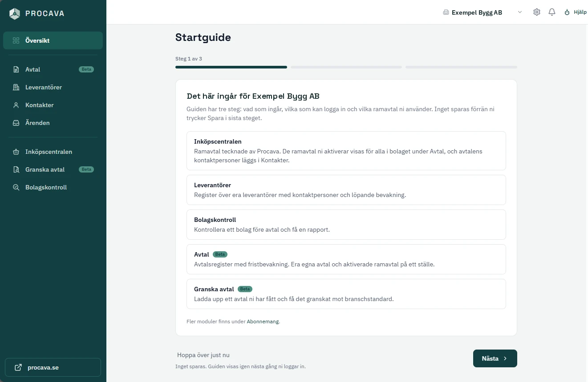
Task: Navigate to Ärenden in the sidebar
Action: (x=53, y=123)
